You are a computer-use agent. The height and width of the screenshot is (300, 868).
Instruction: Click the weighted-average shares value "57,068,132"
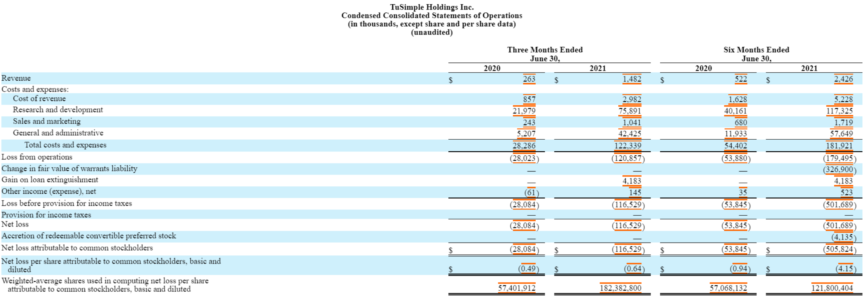(728, 288)
